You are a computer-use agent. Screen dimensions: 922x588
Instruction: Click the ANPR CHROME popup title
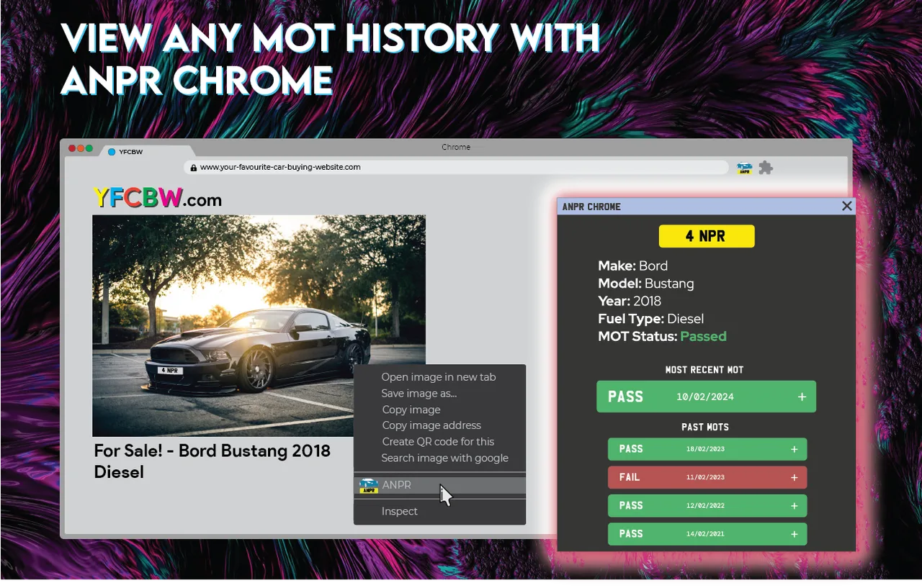click(x=591, y=207)
